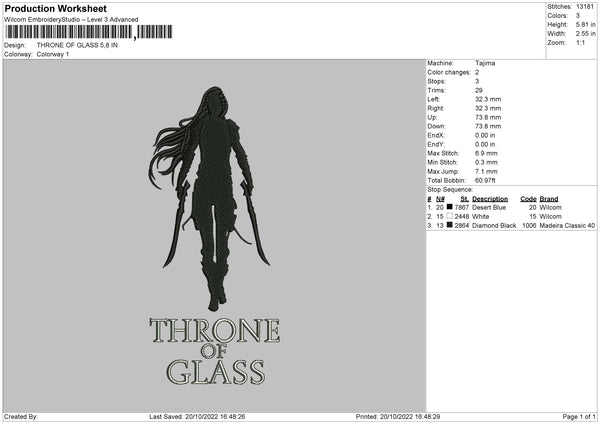Click the 'Color changes:' label

(449, 72)
